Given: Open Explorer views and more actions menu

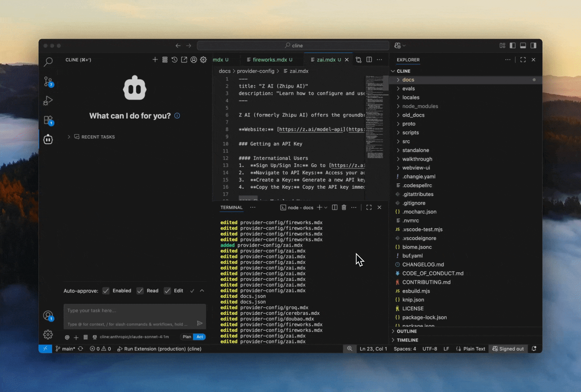Looking at the screenshot, I should click(x=508, y=60).
